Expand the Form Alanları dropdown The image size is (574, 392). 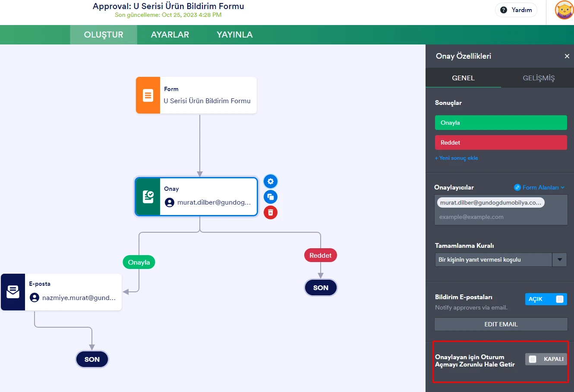coord(539,187)
